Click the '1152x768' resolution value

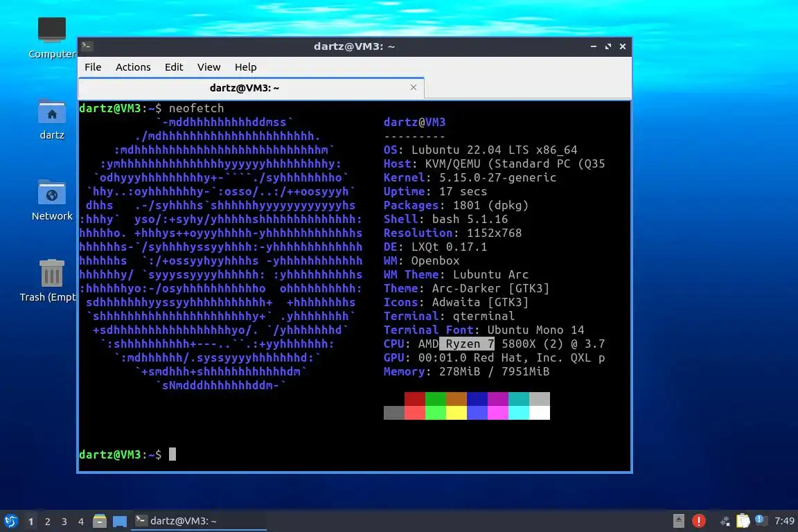point(494,233)
